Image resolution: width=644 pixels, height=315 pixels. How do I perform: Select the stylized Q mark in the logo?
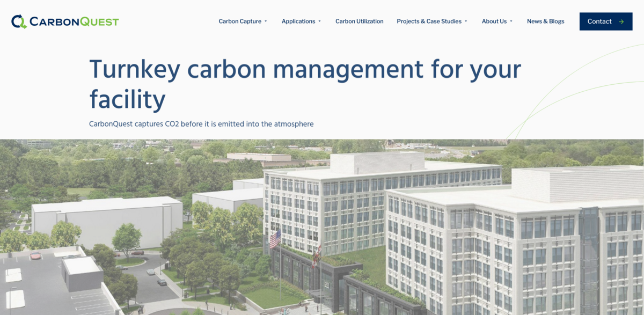tap(18, 21)
